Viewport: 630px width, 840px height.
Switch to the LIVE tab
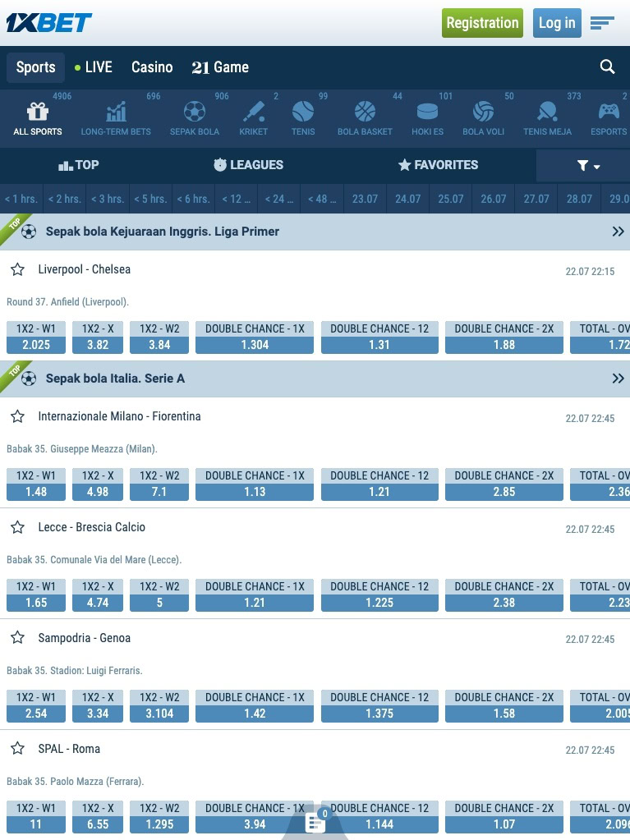pos(93,67)
